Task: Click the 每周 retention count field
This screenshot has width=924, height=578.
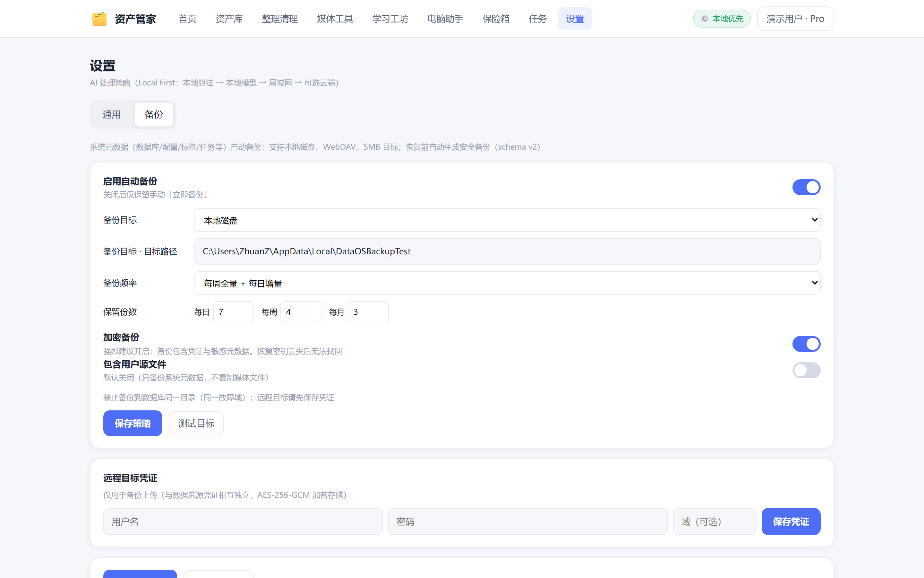Action: point(301,312)
